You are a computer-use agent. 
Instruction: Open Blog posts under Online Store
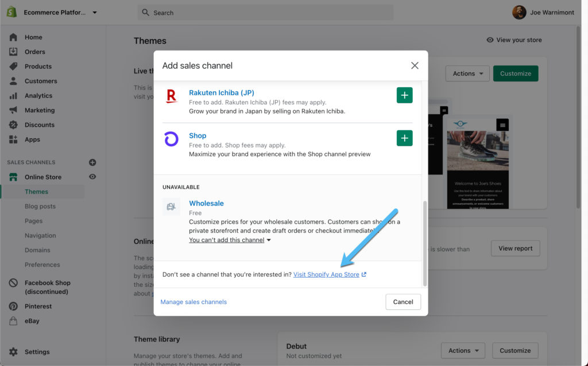click(40, 206)
